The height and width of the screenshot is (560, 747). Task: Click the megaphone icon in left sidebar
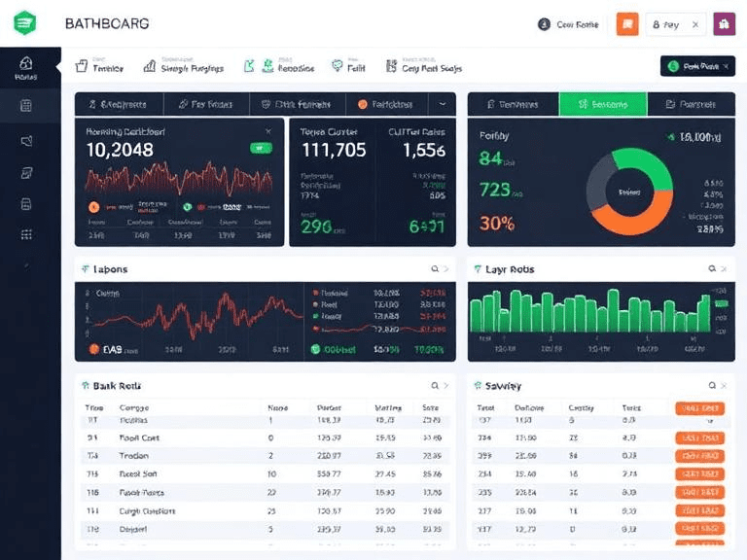tap(26, 141)
